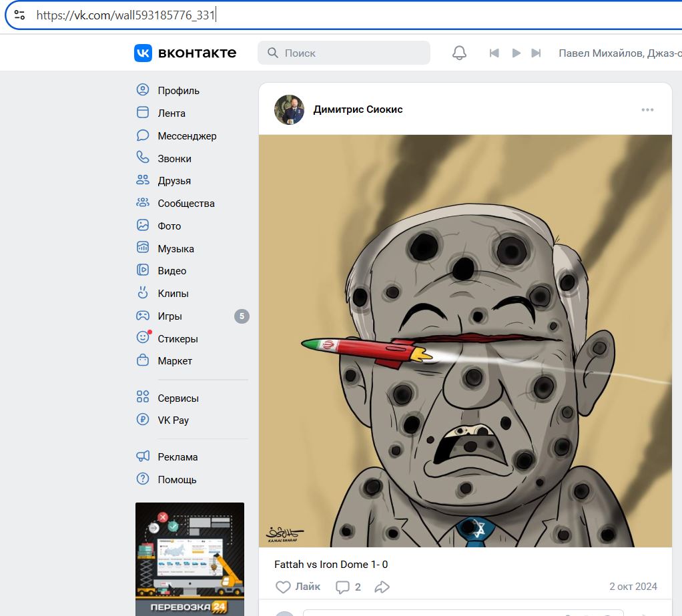
Task: Open the now-playing track title Павел Михайлов
Action: coord(620,53)
